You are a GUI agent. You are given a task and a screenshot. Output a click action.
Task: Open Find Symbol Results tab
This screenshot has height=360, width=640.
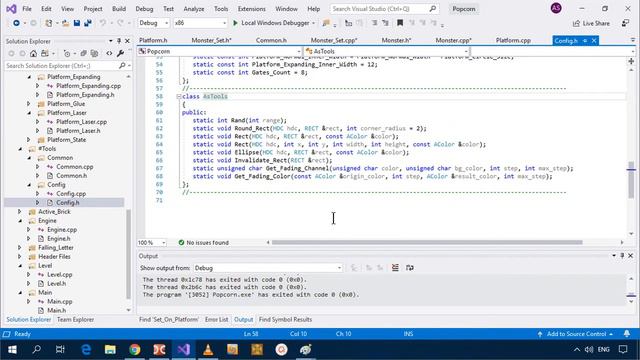tap(285, 320)
